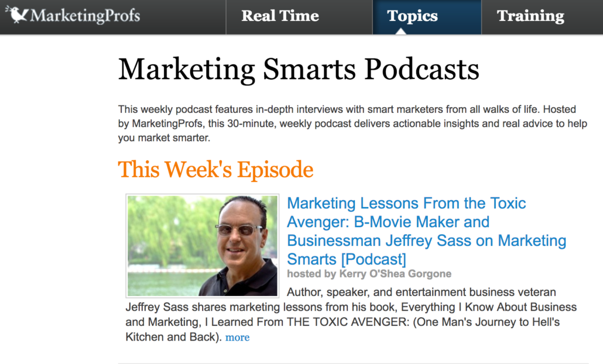603x364 pixels.
Task: Click the MarketingProfs bird logo icon
Action: 17,15
